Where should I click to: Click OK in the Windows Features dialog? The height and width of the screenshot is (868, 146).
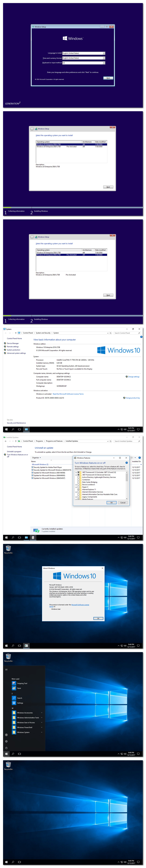[x=112, y=502]
